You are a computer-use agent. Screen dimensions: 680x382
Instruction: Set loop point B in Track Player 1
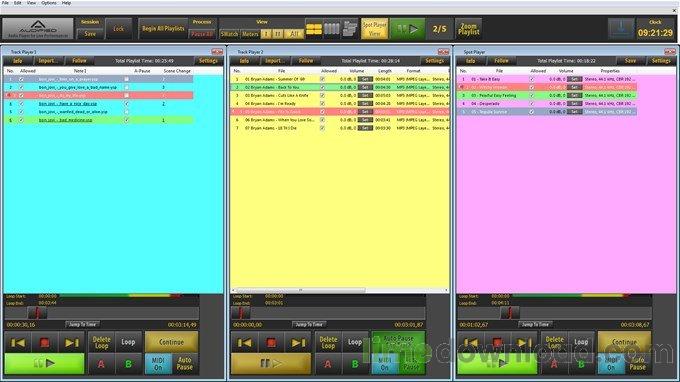click(x=128, y=364)
